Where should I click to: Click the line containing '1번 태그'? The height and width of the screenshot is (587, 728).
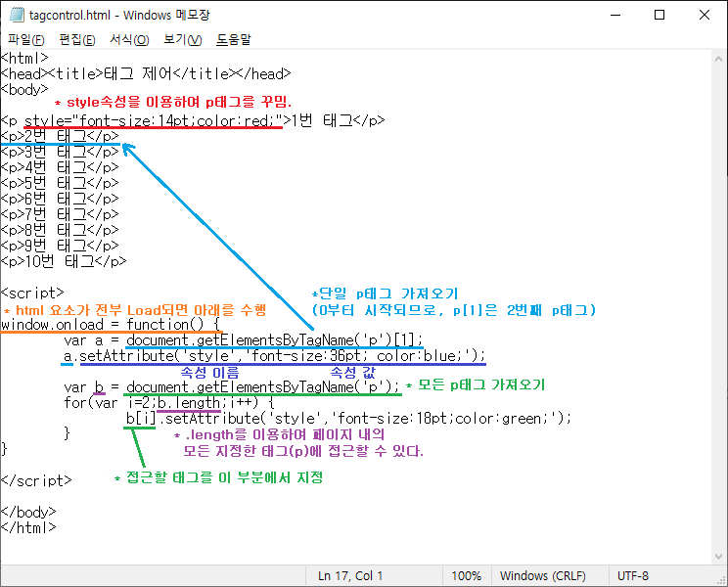193,120
